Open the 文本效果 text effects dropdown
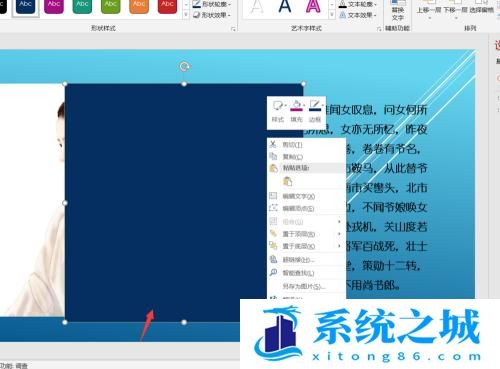This screenshot has height=369, width=500. coord(358,15)
